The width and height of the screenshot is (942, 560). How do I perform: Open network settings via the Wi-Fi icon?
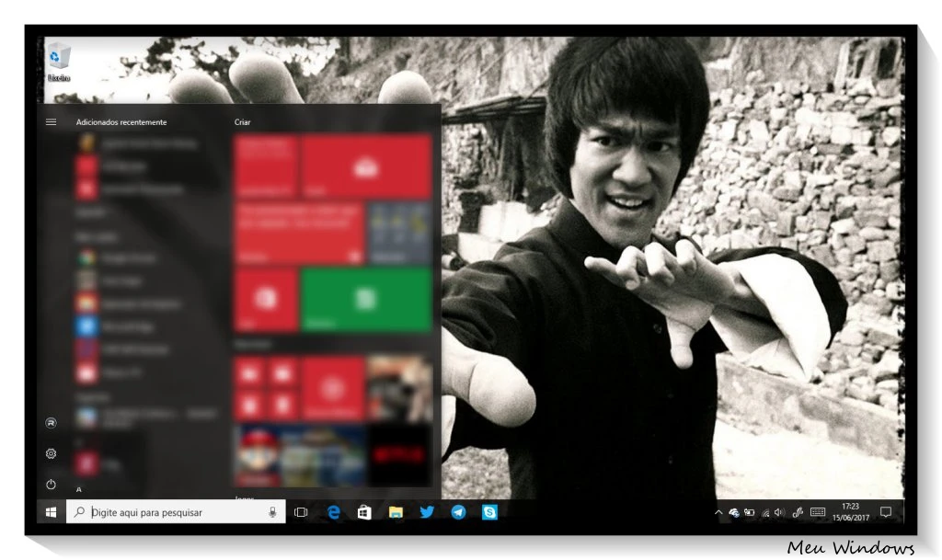(764, 512)
